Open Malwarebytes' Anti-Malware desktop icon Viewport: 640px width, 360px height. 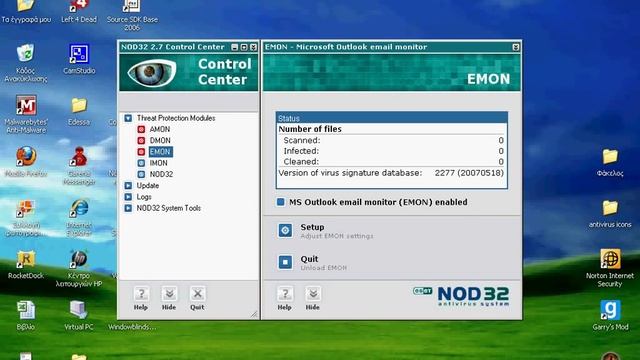pyautogui.click(x=26, y=114)
